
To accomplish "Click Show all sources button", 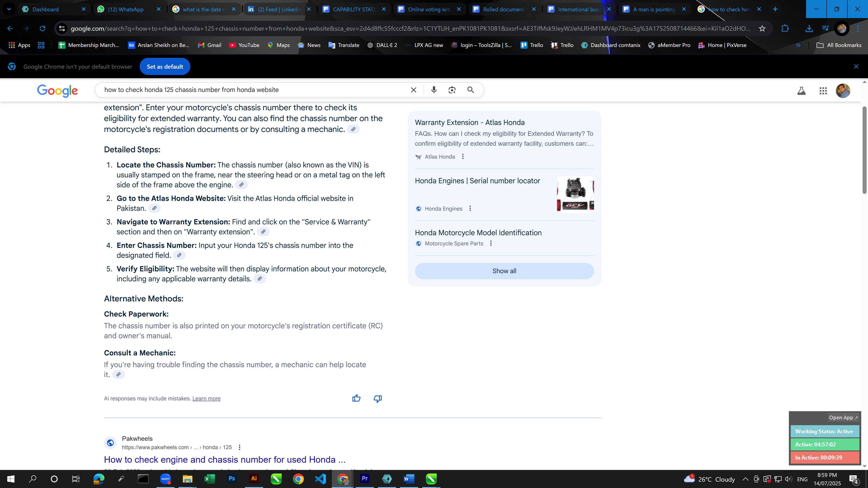I will (504, 271).
